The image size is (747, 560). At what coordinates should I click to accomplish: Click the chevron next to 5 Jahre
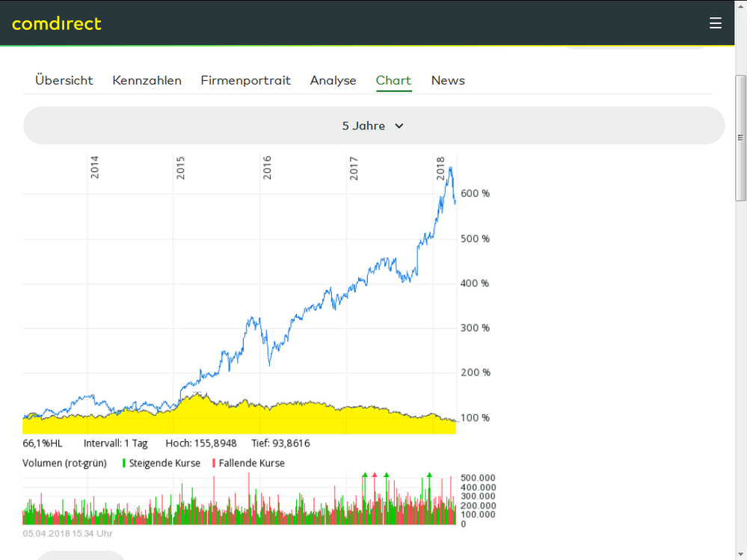tap(399, 126)
